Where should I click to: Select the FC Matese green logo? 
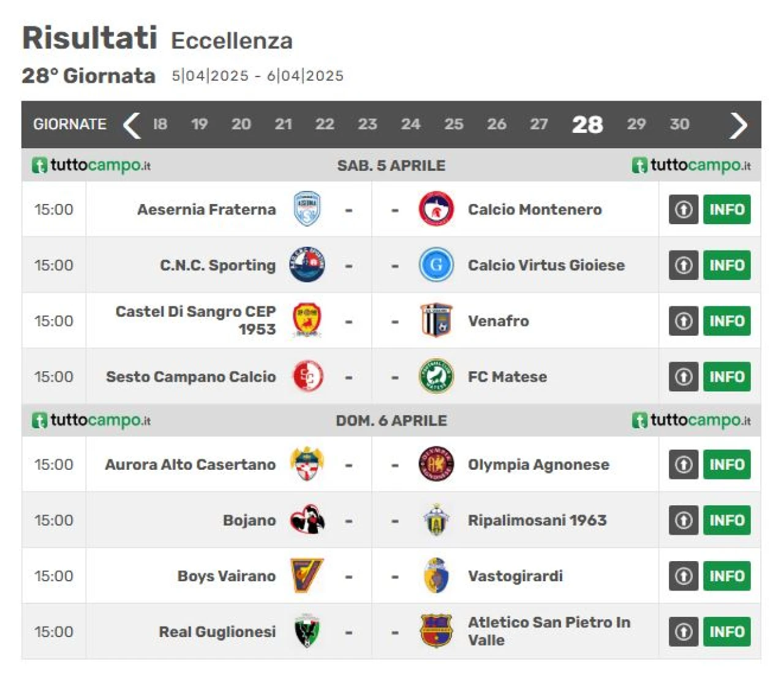[436, 376]
